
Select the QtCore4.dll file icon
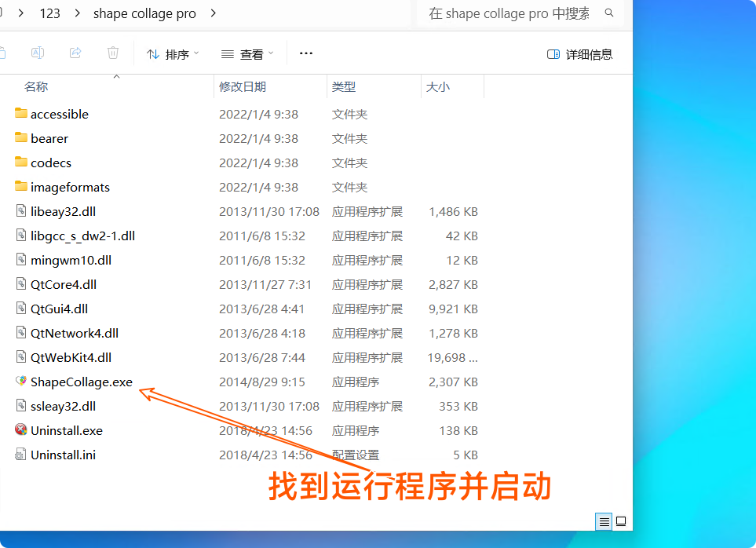[20, 284]
